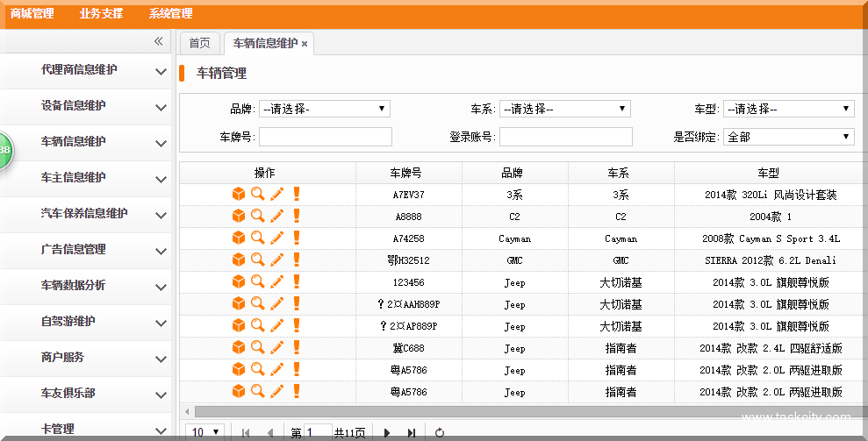Click the pencil edit icon for plate 冀C688
The width and height of the screenshot is (868, 441).
tap(276, 347)
